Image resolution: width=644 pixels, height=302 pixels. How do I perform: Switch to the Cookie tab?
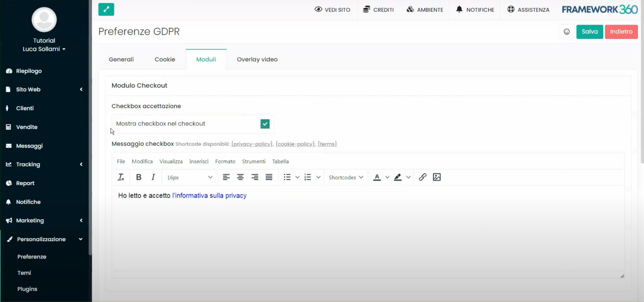(x=165, y=59)
